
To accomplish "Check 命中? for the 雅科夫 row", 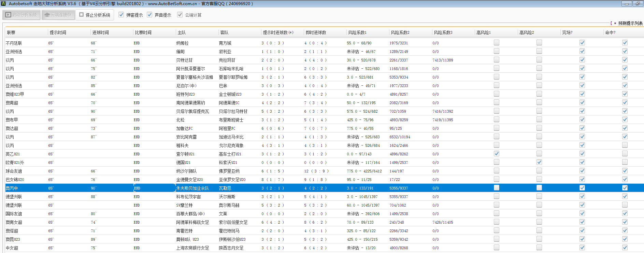I will tap(625, 145).
